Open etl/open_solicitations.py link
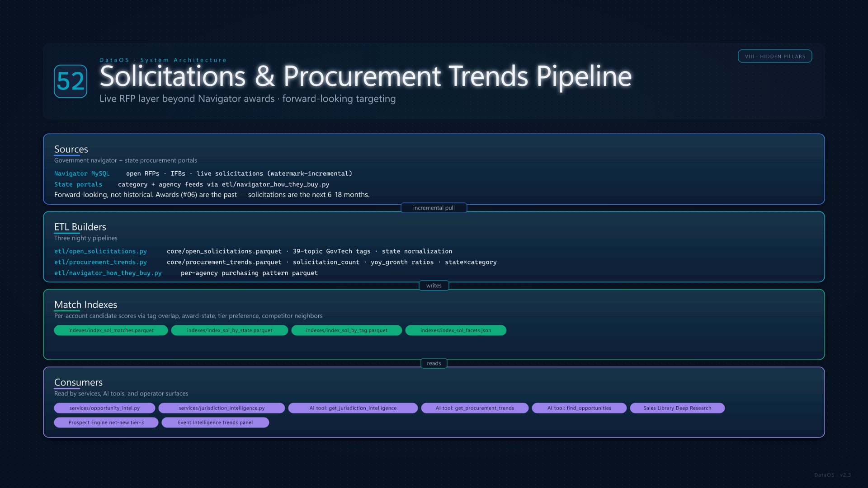 click(100, 251)
